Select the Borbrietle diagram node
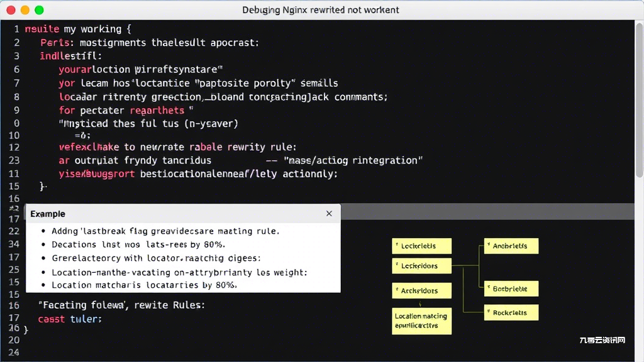Viewport: 644px width, 362px height. pos(511,288)
